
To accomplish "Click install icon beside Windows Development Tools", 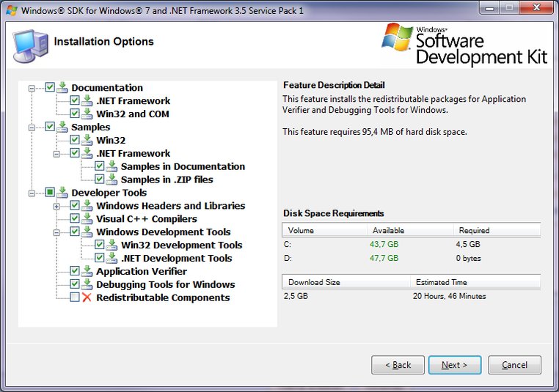I will click(x=87, y=232).
